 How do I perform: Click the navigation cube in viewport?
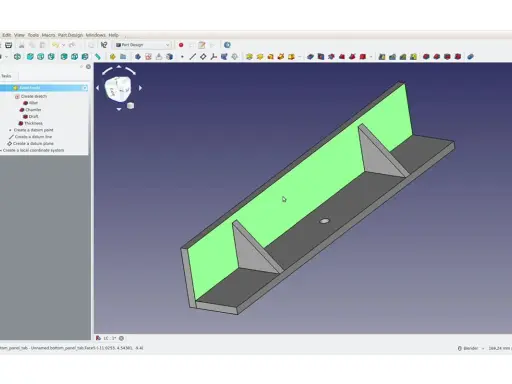coord(118,88)
